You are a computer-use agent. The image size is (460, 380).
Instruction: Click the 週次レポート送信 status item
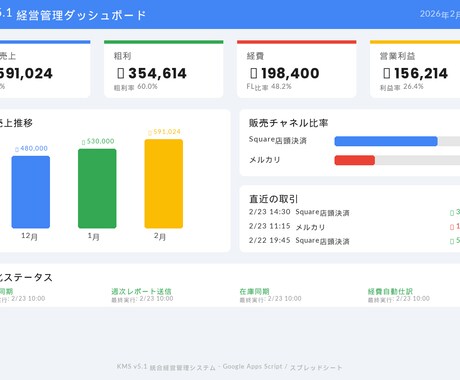(141, 291)
